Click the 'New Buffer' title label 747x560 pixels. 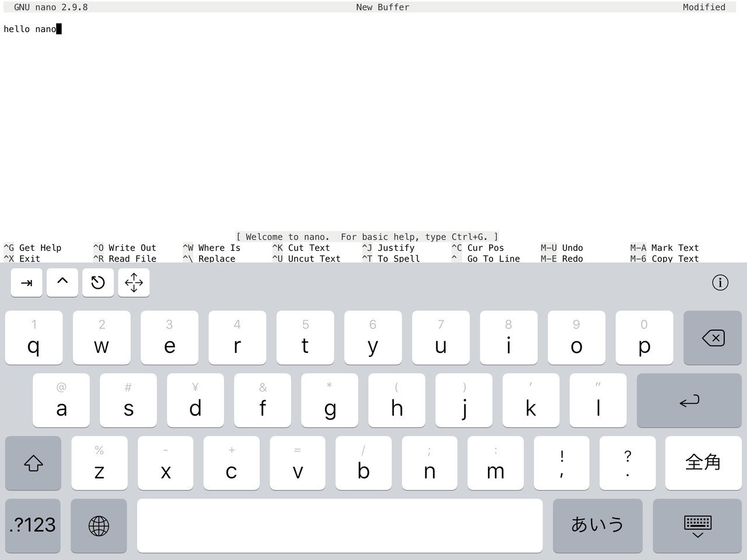[383, 7]
